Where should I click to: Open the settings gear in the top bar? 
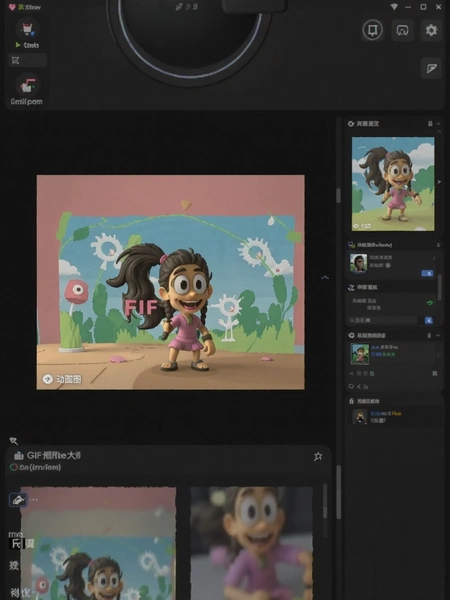click(431, 30)
